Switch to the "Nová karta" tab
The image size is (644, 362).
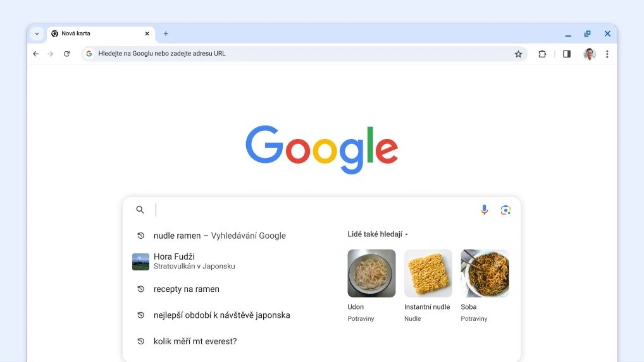(95, 33)
